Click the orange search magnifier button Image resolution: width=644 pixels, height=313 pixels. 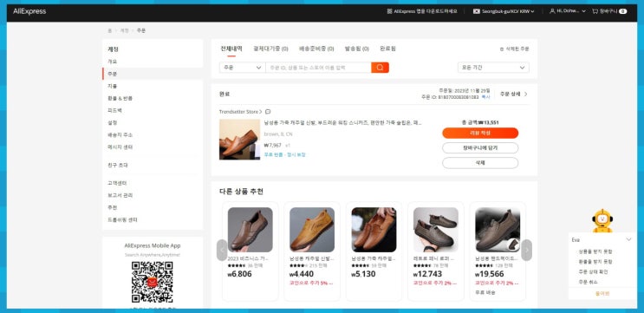click(380, 68)
